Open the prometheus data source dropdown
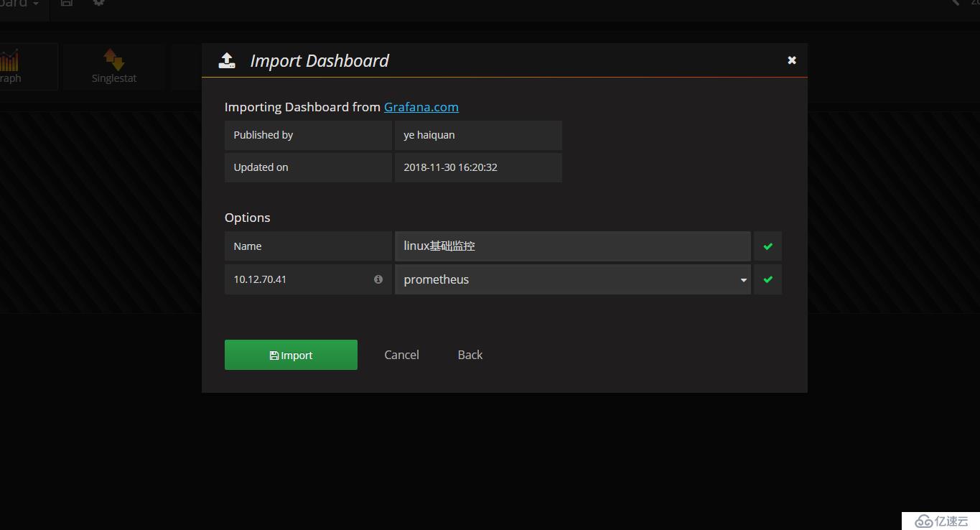This screenshot has height=530, width=980. [573, 279]
